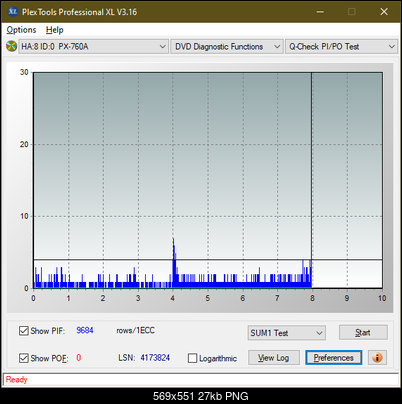
Task: Enable the Logarithmic checkbox
Action: [192, 358]
